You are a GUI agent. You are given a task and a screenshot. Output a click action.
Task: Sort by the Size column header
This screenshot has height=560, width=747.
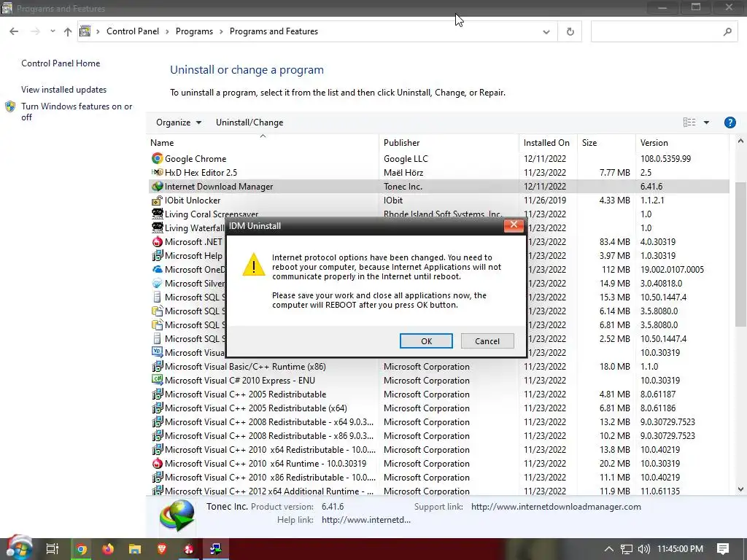click(x=606, y=143)
